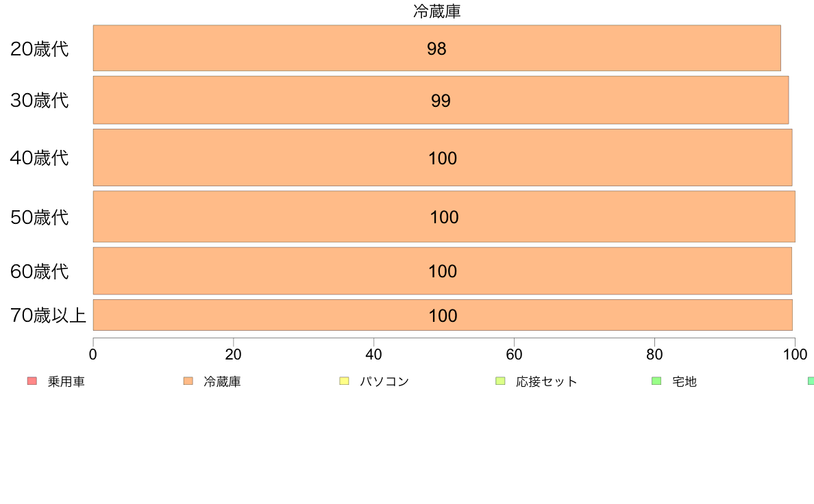Click the 30歳代 bar showing 99
Screen dimensions: 814x504
[441, 100]
